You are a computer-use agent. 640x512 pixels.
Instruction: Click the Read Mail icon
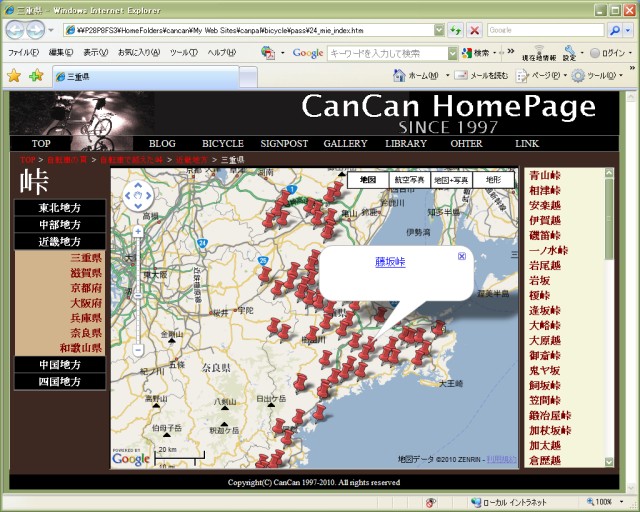[x=461, y=76]
